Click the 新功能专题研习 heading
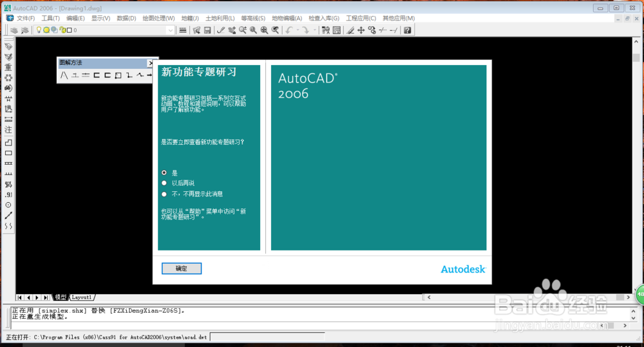The image size is (644, 347). pyautogui.click(x=199, y=72)
